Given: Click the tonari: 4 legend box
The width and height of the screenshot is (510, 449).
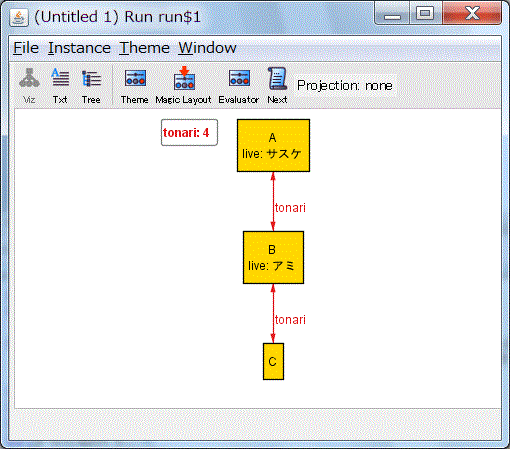Looking at the screenshot, I should click(189, 133).
